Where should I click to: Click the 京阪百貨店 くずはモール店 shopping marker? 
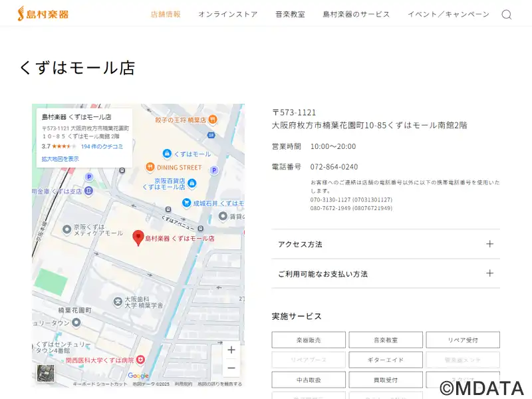(192, 184)
